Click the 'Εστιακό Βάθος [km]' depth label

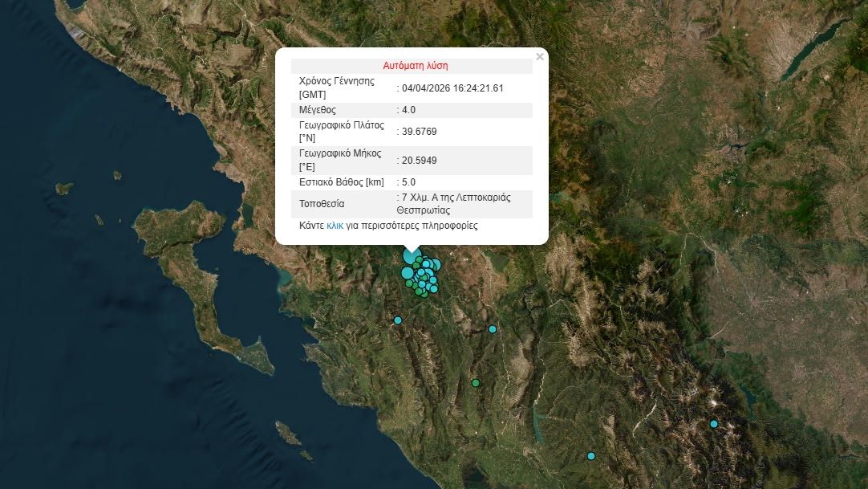click(342, 182)
